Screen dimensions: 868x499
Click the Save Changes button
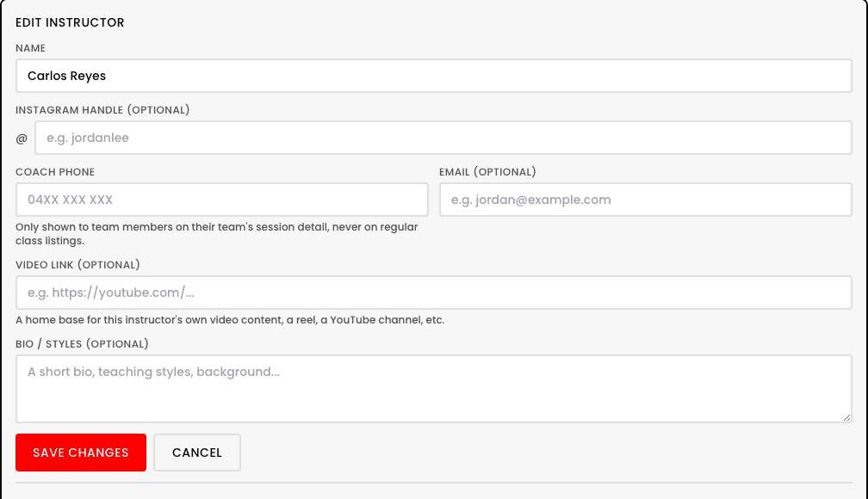[81, 453]
